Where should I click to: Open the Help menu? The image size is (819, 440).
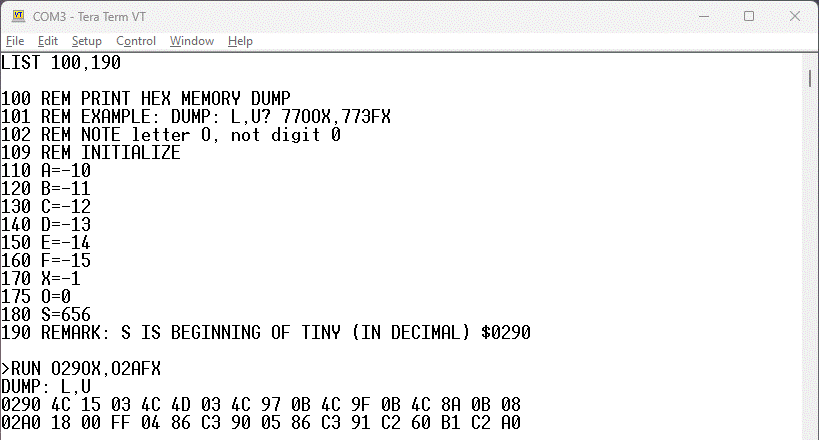tap(240, 41)
